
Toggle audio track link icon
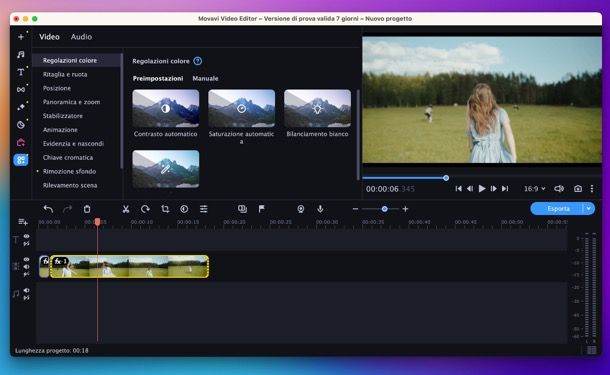(x=26, y=298)
